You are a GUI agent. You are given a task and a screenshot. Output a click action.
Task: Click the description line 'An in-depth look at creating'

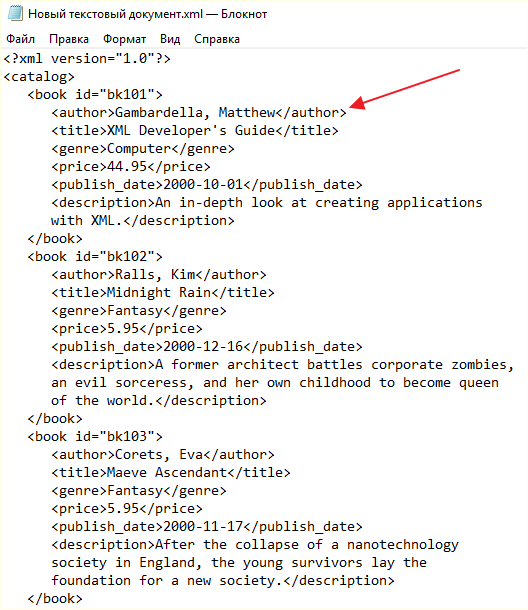267,203
